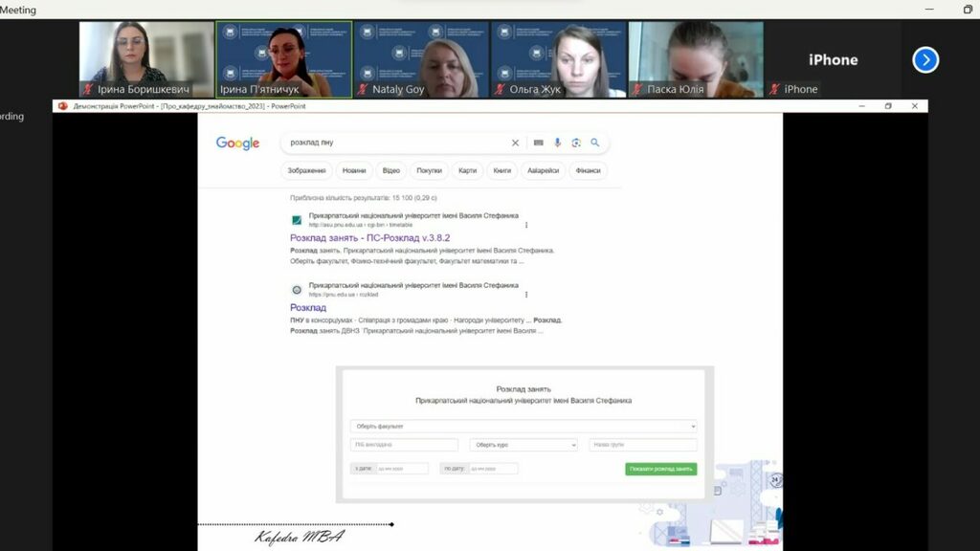
Task: Open three-dot menu for first search result
Action: (x=525, y=226)
